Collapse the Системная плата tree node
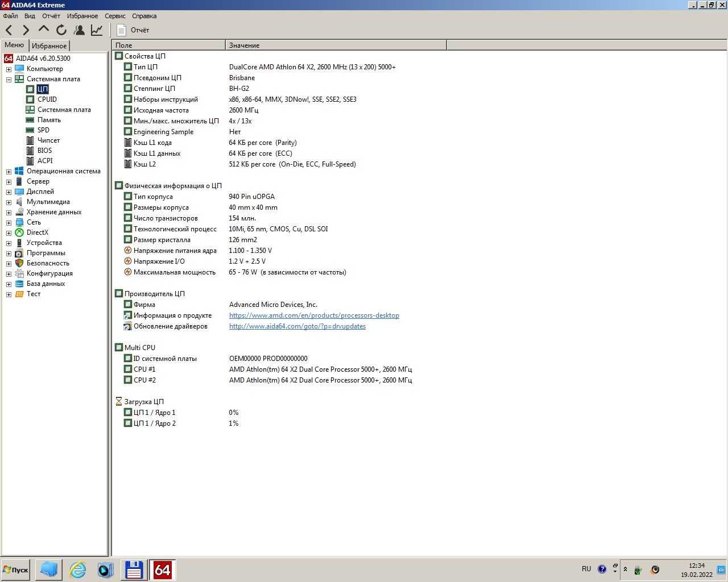The width and height of the screenshot is (728, 582). coord(9,79)
